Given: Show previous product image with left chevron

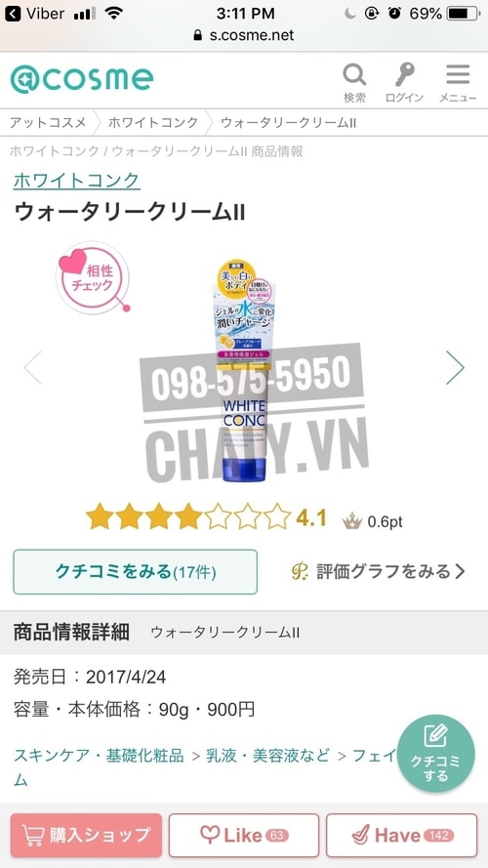Looking at the screenshot, I should [x=32, y=367].
